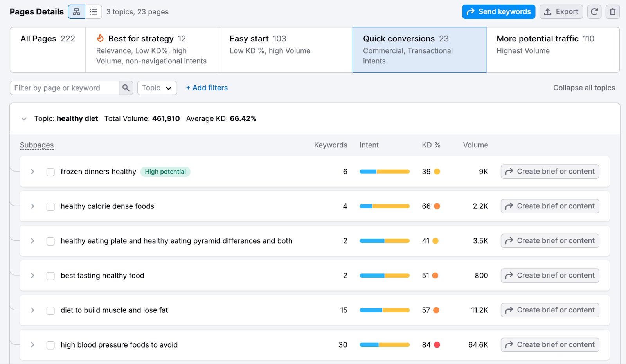The image size is (626, 364).
Task: Switch to the topic group view icon
Action: pyautogui.click(x=77, y=12)
